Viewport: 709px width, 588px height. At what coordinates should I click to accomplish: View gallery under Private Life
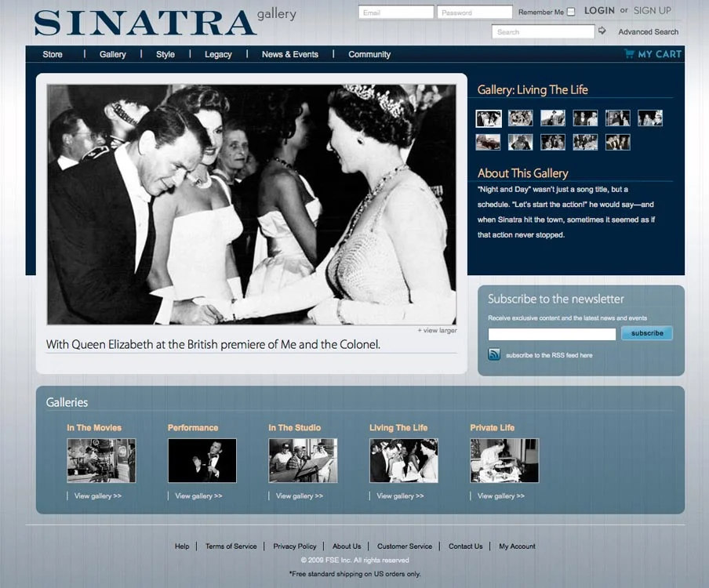click(501, 495)
